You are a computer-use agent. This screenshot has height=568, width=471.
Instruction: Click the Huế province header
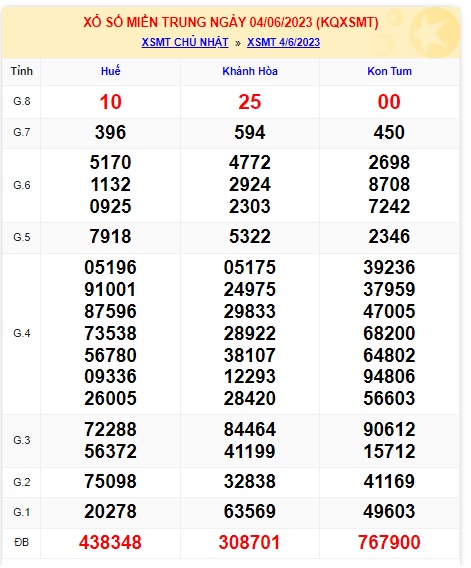(111, 71)
